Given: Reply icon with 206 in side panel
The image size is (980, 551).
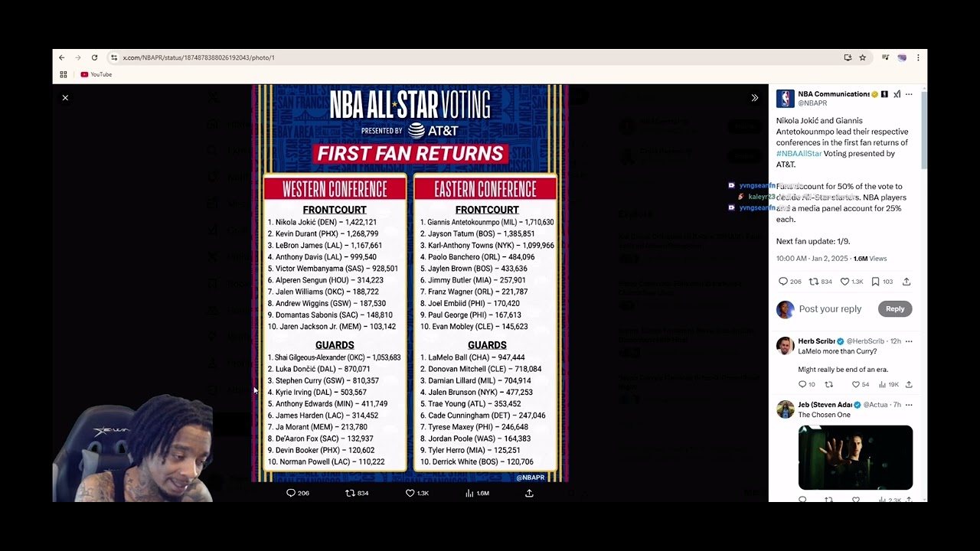Looking at the screenshot, I should (789, 282).
